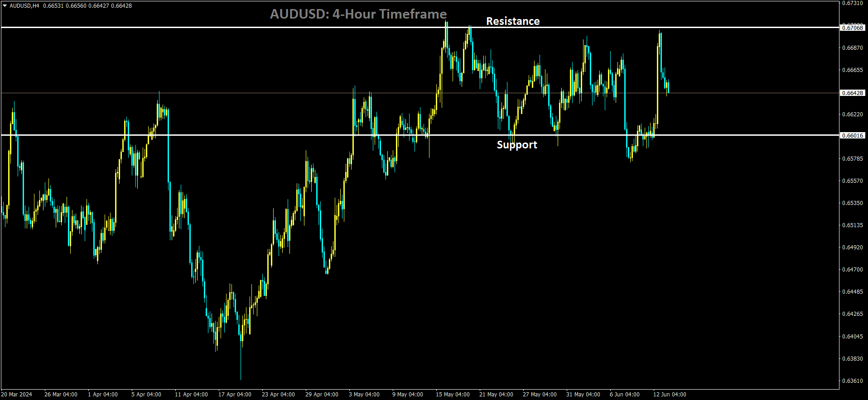Viewport: 868px width, 400px height.
Task: Click the 0.65570 price scale value
Action: coord(852,181)
